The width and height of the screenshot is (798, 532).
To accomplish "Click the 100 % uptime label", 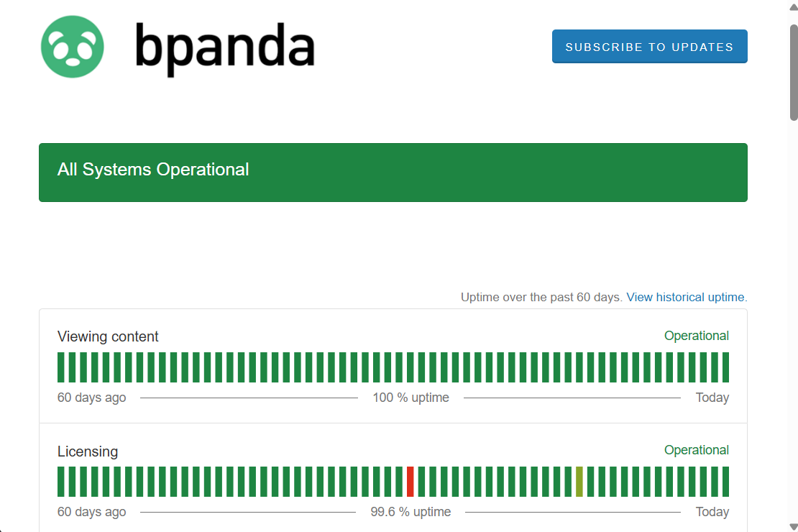I will (x=411, y=398).
